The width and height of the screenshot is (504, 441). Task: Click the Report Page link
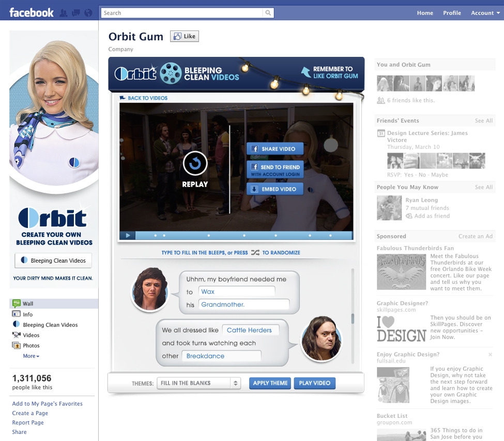tap(28, 422)
